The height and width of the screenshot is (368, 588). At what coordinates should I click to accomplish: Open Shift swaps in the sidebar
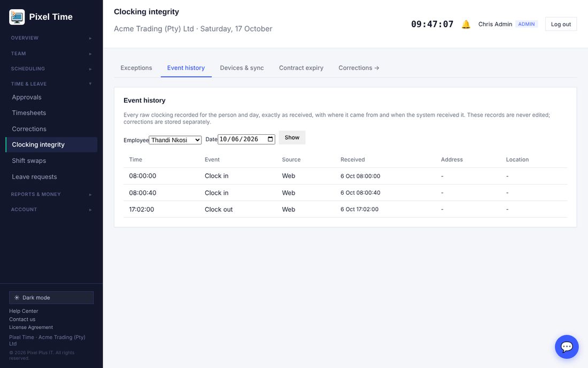pos(51,160)
